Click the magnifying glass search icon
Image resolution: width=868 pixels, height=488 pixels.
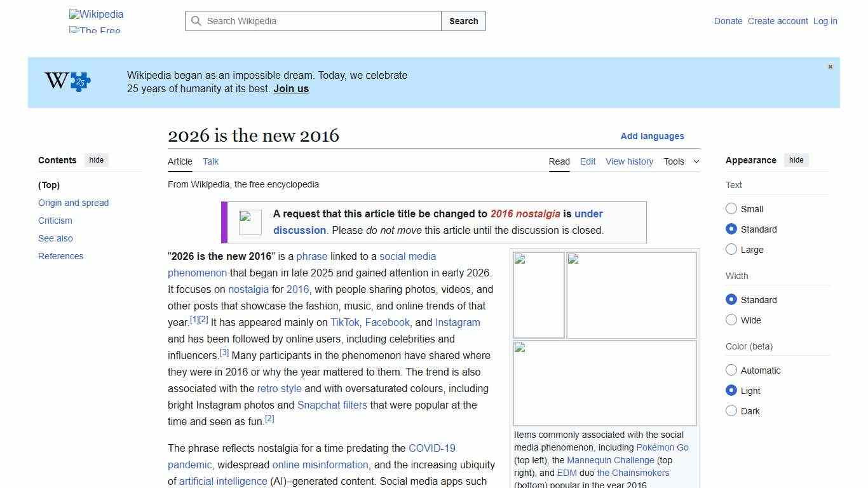(x=197, y=21)
